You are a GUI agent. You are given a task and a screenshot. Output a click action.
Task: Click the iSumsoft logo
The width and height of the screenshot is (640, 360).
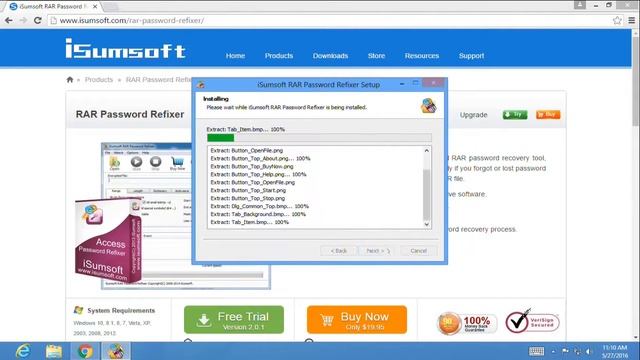pyautogui.click(x=125, y=49)
